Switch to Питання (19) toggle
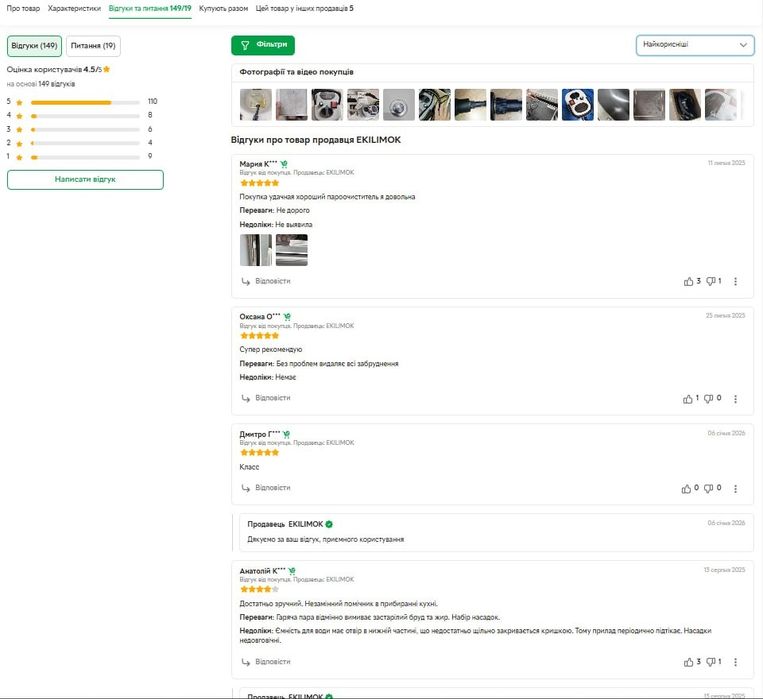The image size is (763, 699). 93,46
